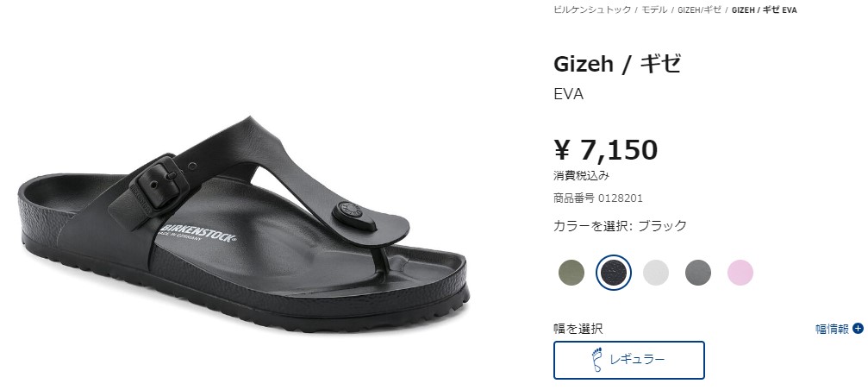The width and height of the screenshot is (868, 390).
Task: Go to ビルケンシュトック breadcrumb link
Action: click(x=592, y=9)
